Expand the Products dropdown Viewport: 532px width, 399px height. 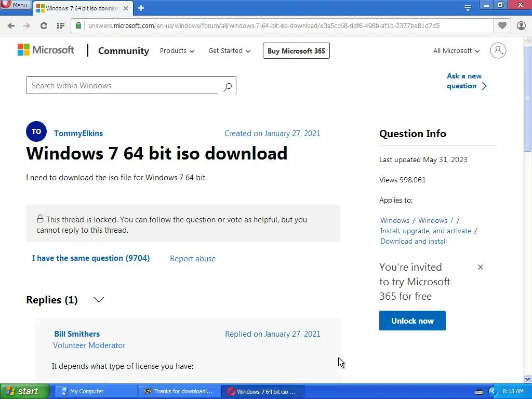[177, 50]
